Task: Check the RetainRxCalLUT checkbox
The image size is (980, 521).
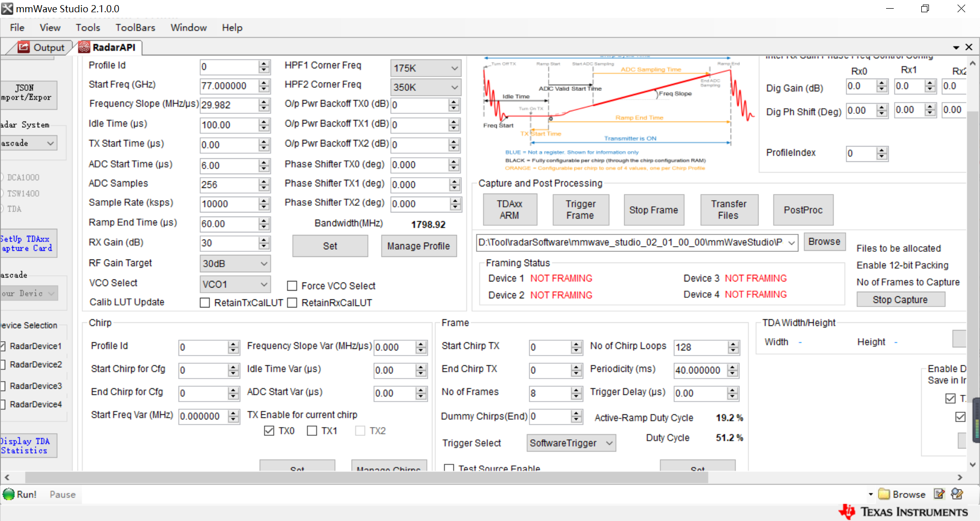Action: 292,303
